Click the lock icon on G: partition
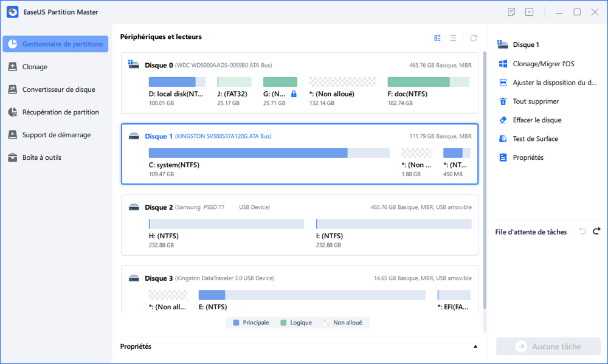 click(x=294, y=94)
